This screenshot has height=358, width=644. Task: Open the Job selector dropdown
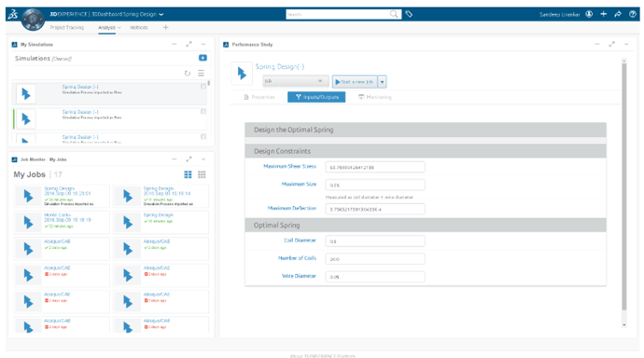coord(295,81)
